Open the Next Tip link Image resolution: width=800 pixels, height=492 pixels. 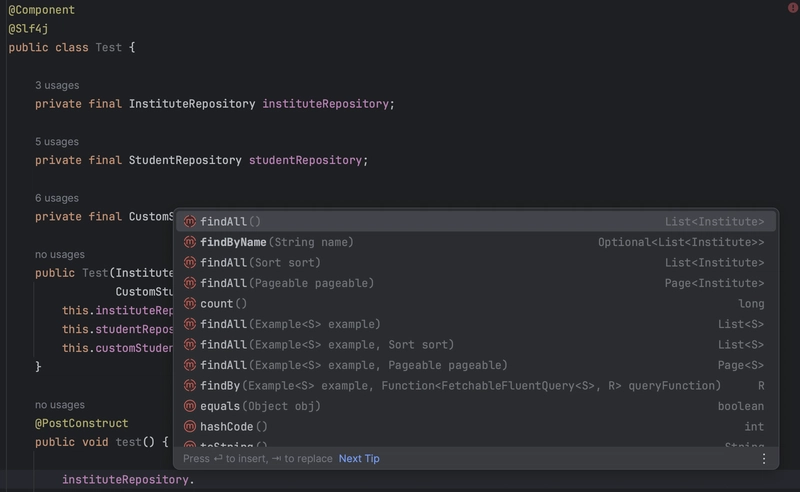(x=359, y=458)
